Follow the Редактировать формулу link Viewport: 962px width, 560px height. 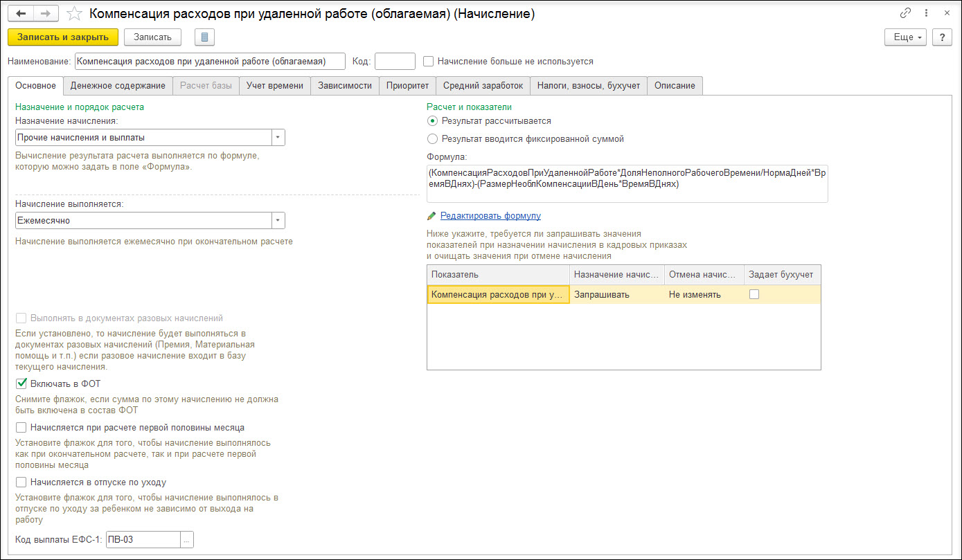pyautogui.click(x=490, y=216)
